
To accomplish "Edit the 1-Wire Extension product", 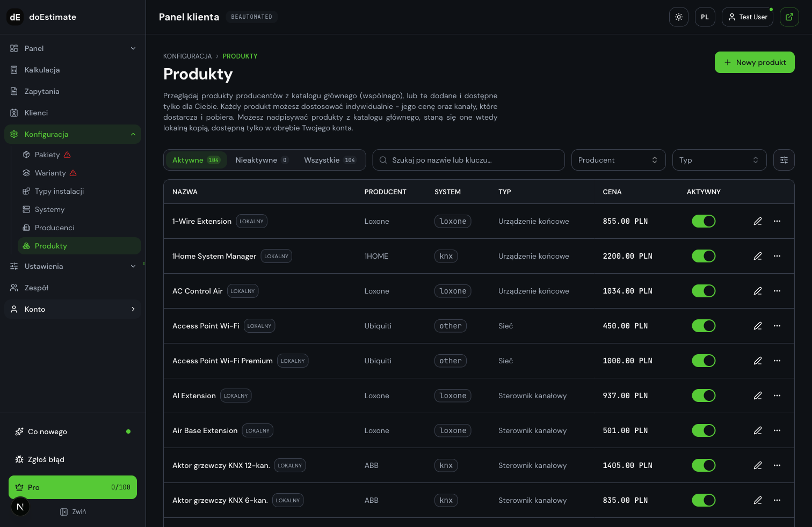I will coord(758,221).
